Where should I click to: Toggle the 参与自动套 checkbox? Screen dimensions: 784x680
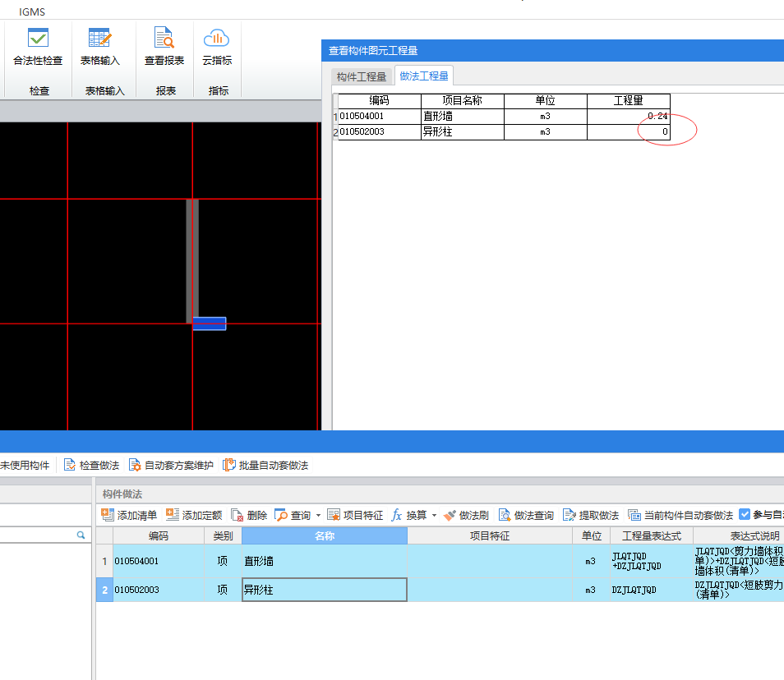(745, 514)
